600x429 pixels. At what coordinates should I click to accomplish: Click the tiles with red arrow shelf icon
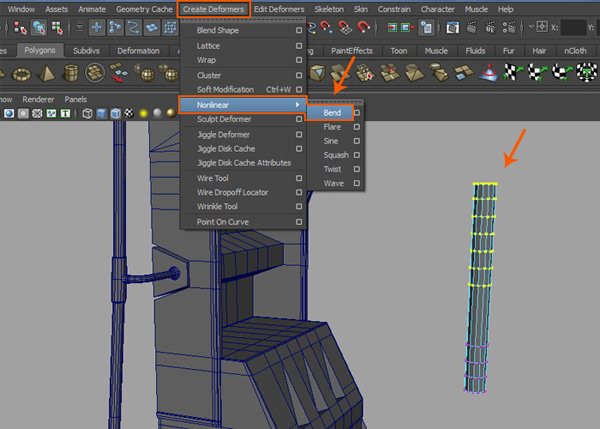[119, 73]
